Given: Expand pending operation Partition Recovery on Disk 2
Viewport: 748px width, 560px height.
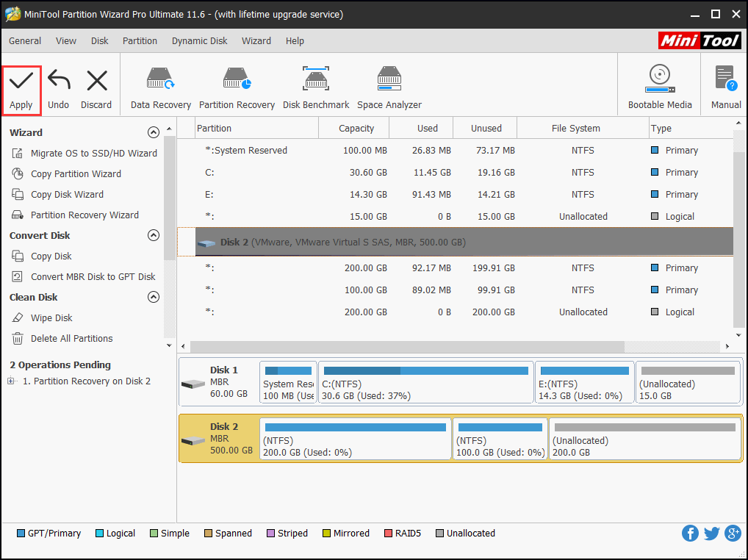Looking at the screenshot, I should click(11, 381).
